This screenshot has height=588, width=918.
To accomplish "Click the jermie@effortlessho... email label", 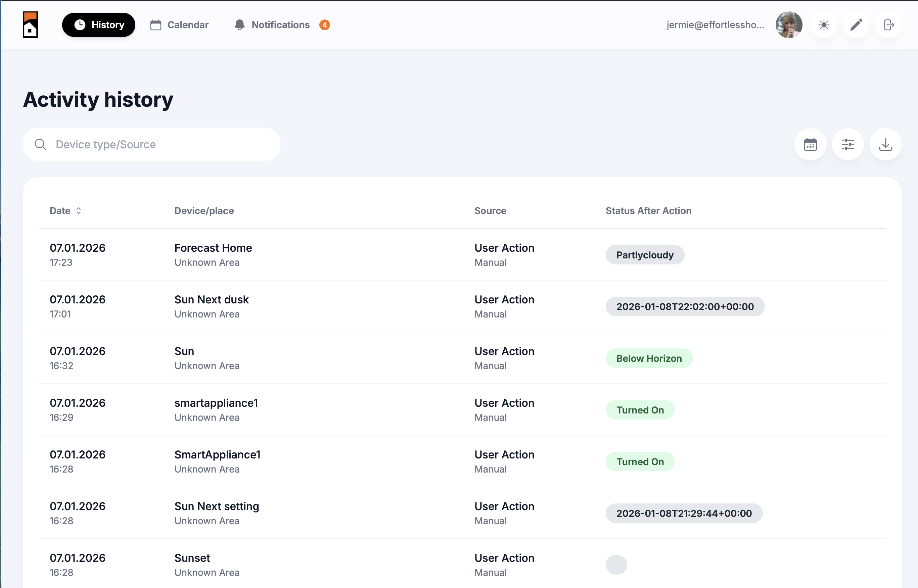I will (715, 25).
